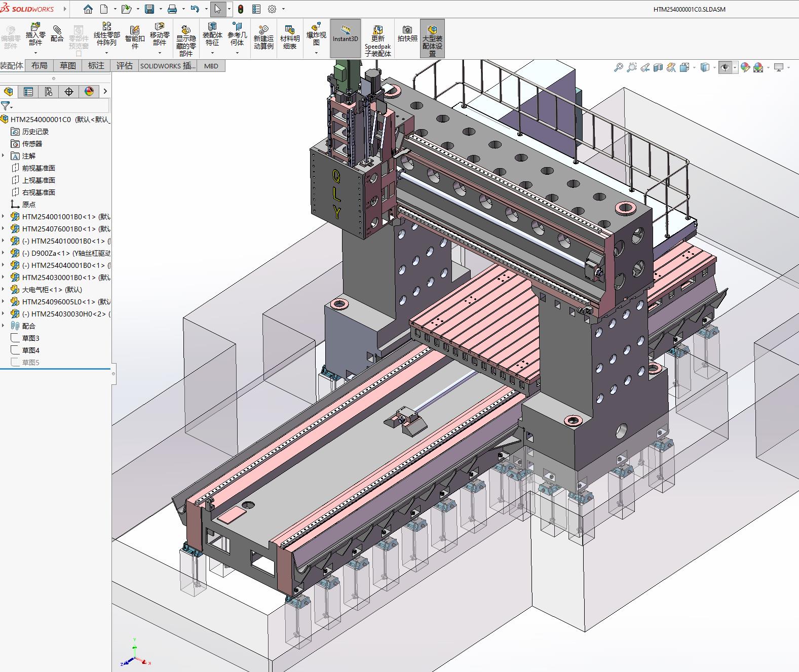Expand the HTM254001001B0<1> component node

(4, 216)
